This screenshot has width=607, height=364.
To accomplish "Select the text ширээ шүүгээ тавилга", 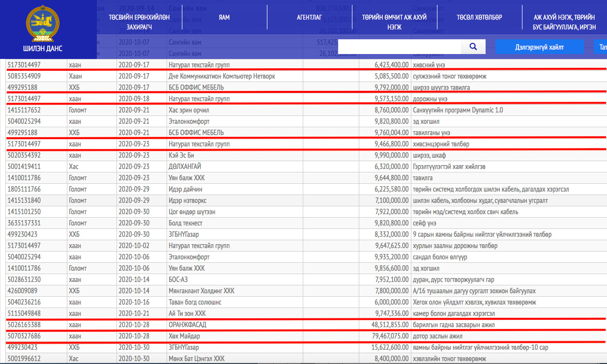I will [441, 87].
